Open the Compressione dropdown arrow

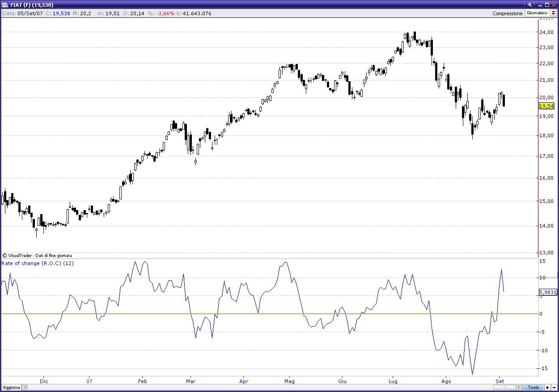pyautogui.click(x=553, y=13)
